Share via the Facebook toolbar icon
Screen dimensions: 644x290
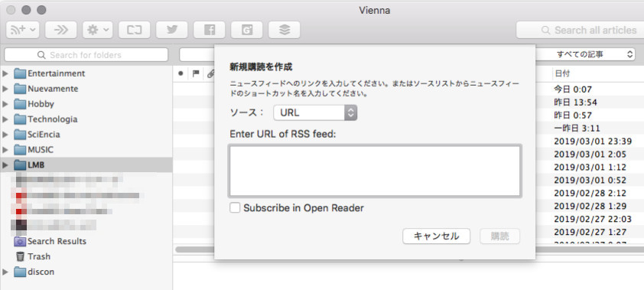click(x=210, y=30)
